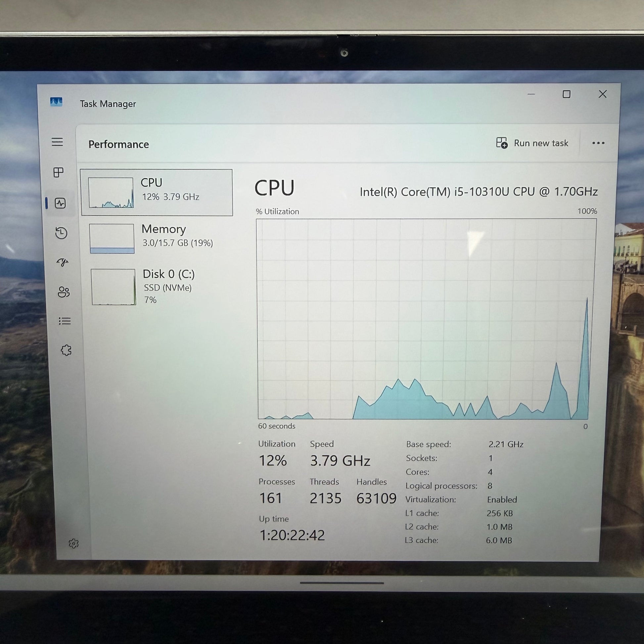Click Run new task button

point(532,143)
